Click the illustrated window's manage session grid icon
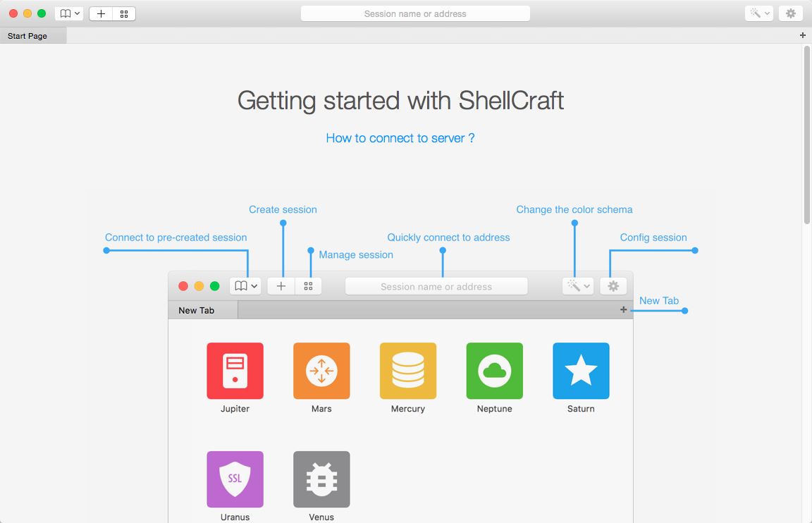812x523 pixels. [x=308, y=286]
